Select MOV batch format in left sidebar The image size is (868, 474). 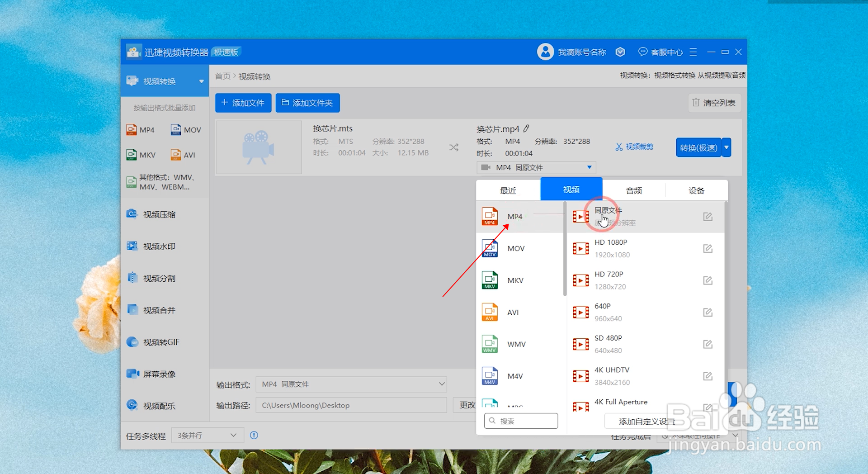[x=186, y=130]
